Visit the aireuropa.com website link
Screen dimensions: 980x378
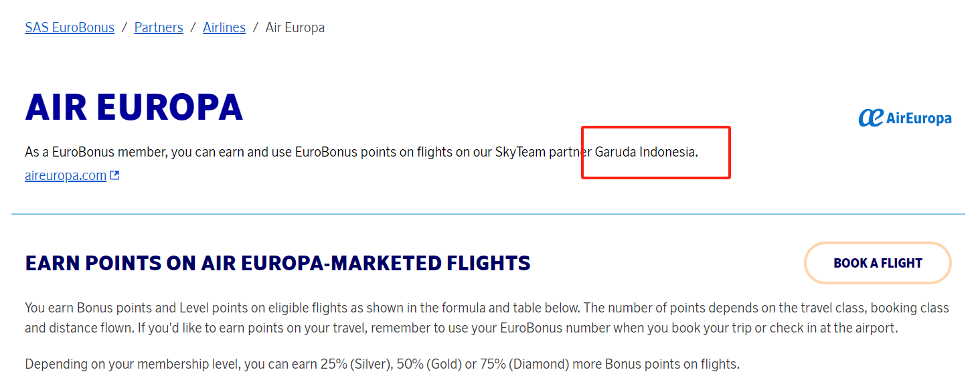click(x=66, y=175)
